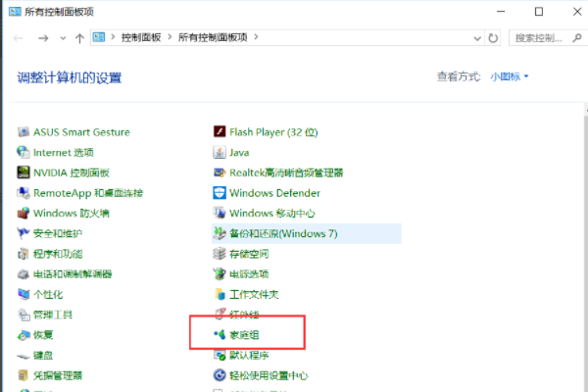Click the 存储空间 drives icon
The width and height of the screenshot is (588, 392).
point(220,254)
